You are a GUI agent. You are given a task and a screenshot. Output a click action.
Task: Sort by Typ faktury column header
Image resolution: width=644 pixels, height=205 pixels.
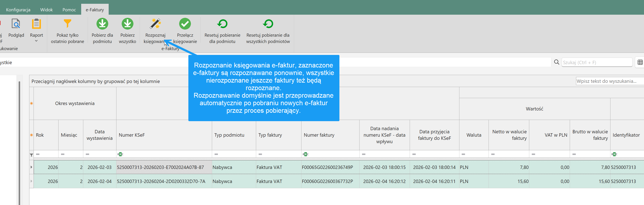point(270,135)
